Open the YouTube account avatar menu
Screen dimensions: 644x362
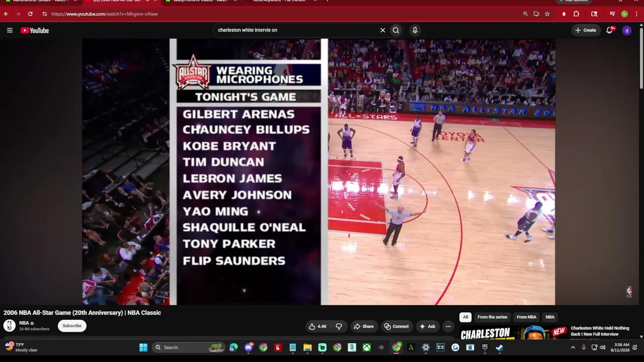tap(627, 30)
